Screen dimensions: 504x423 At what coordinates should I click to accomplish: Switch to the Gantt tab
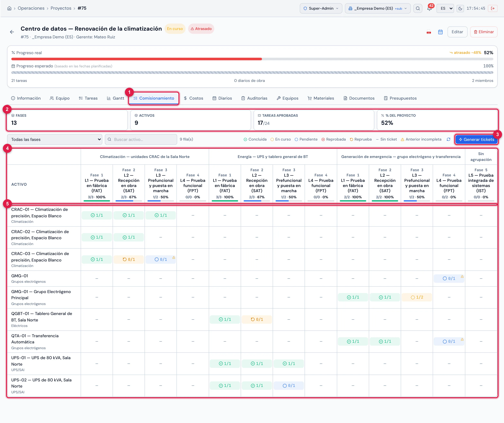point(116,98)
